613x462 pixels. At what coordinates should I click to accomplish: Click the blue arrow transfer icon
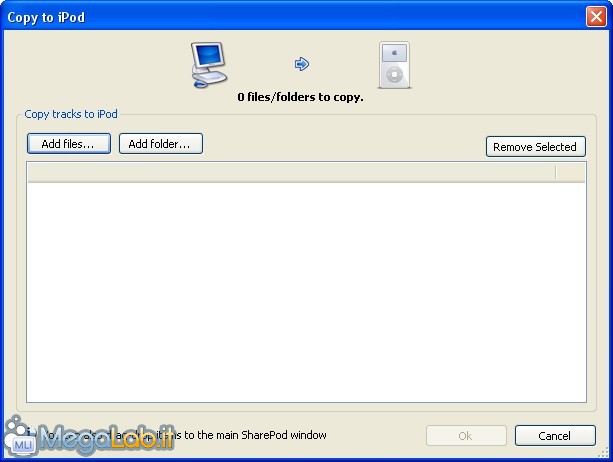[302, 64]
